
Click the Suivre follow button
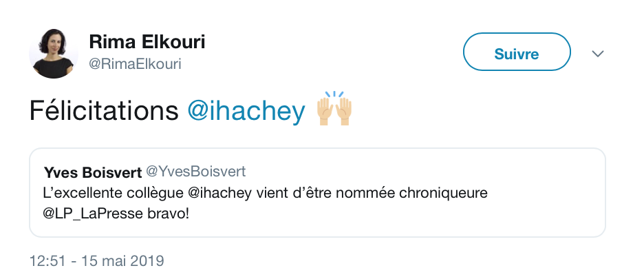pos(517,53)
